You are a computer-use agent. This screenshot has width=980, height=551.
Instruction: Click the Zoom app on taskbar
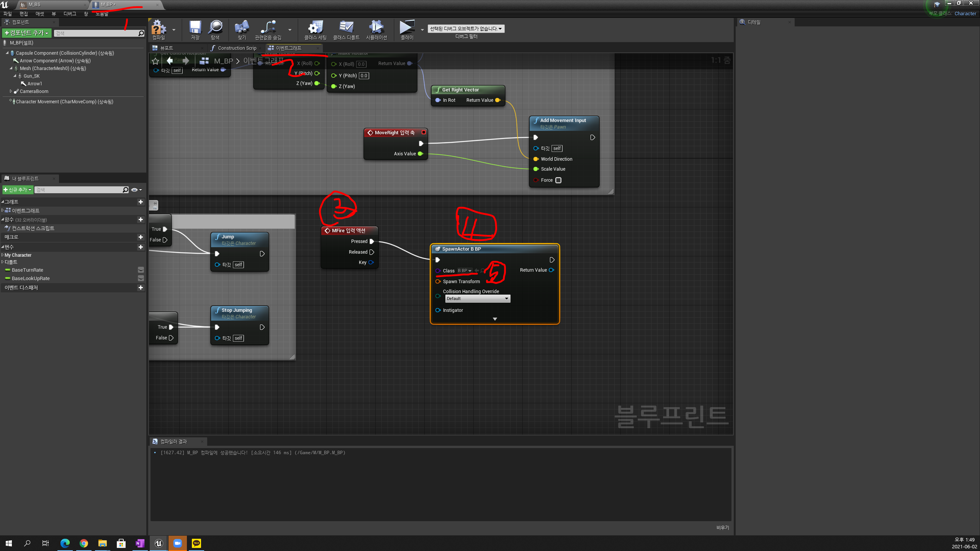[x=177, y=543]
